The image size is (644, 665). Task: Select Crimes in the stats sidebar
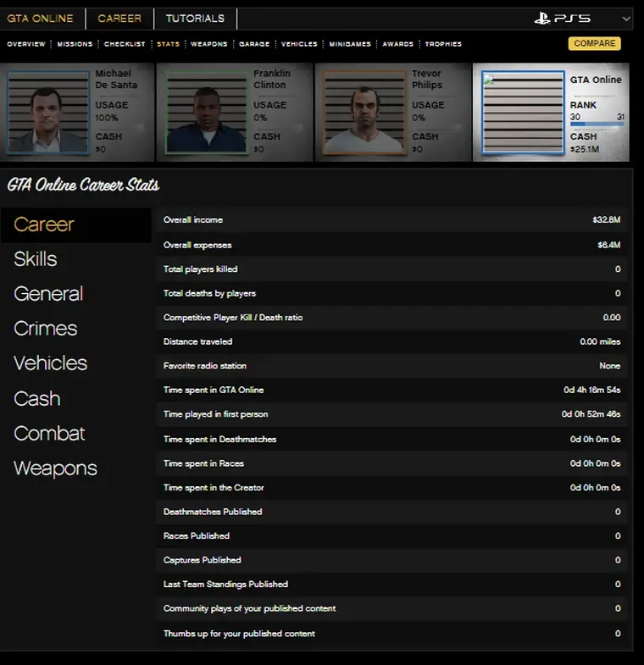coord(46,329)
